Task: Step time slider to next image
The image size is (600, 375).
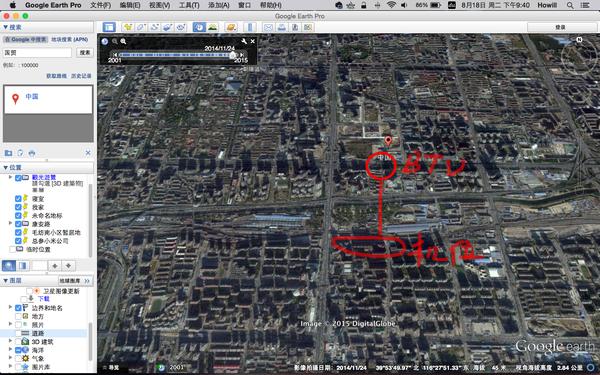Action: click(x=242, y=55)
